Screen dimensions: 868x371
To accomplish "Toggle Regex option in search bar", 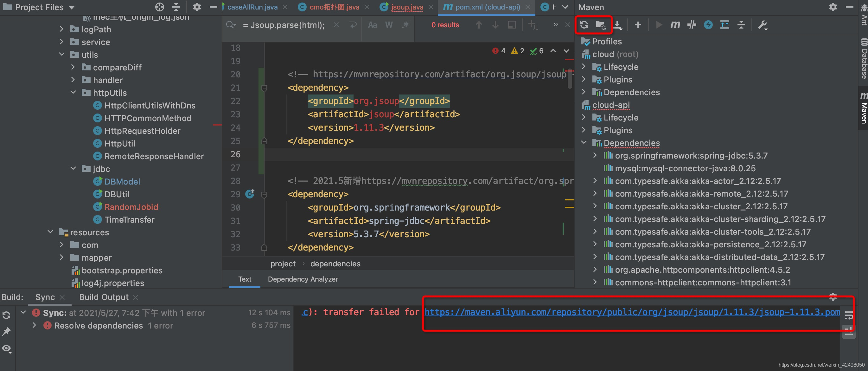I will (405, 25).
